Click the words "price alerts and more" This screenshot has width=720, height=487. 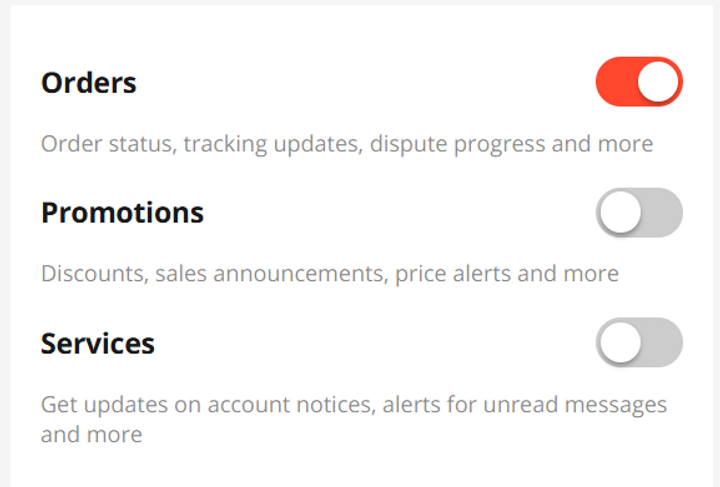coord(507,273)
